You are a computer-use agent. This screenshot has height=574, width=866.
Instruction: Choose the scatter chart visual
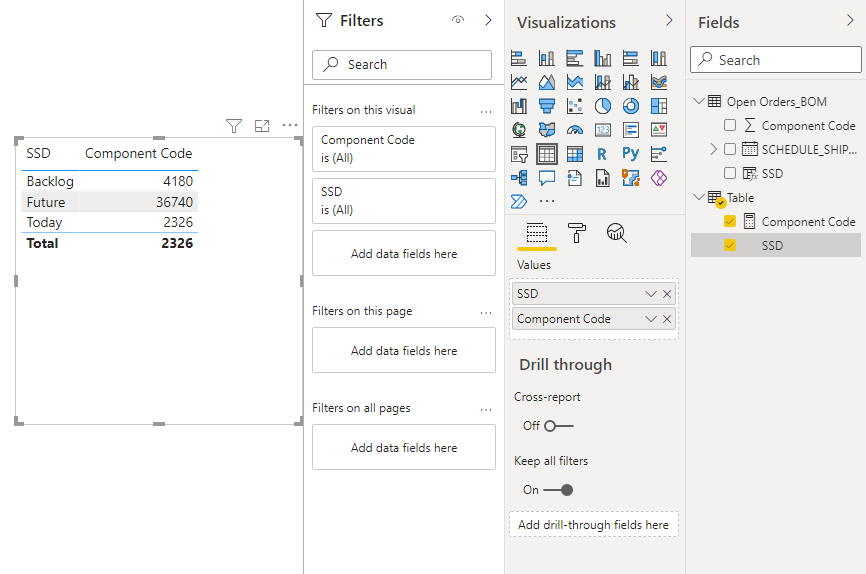point(574,106)
